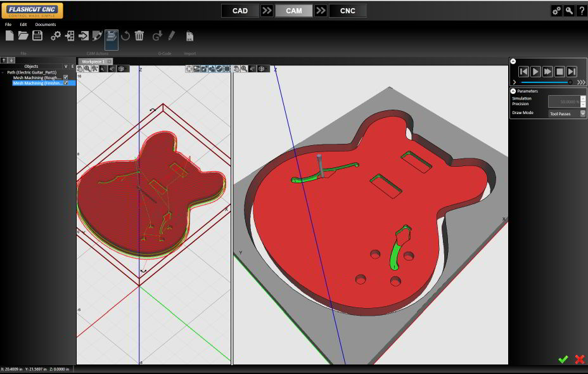Open the File menu
Image resolution: width=588 pixels, height=374 pixels.
[x=8, y=24]
